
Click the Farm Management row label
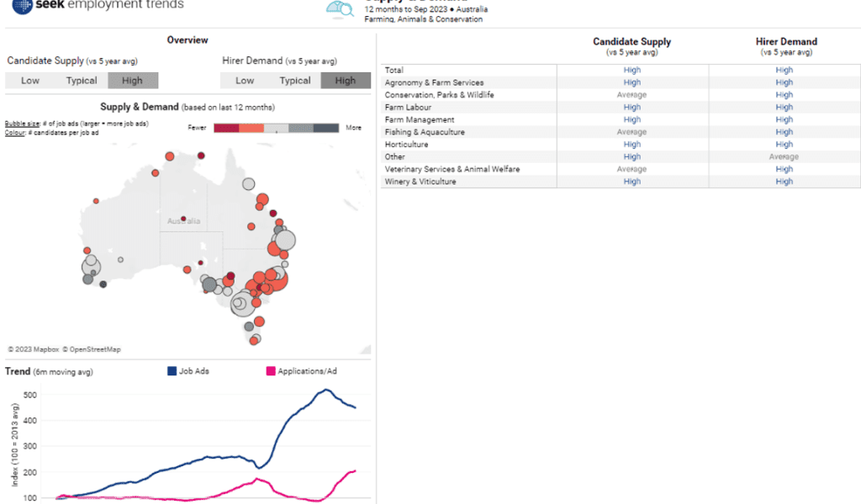(420, 119)
